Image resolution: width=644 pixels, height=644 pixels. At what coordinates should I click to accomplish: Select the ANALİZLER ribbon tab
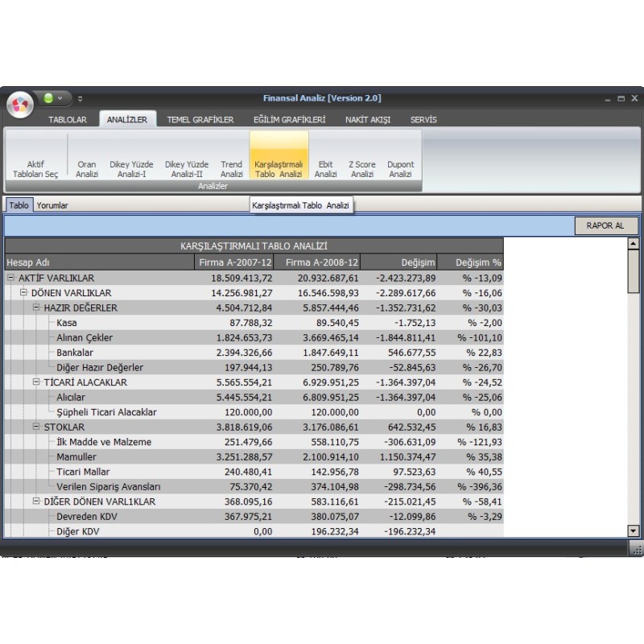(127, 119)
